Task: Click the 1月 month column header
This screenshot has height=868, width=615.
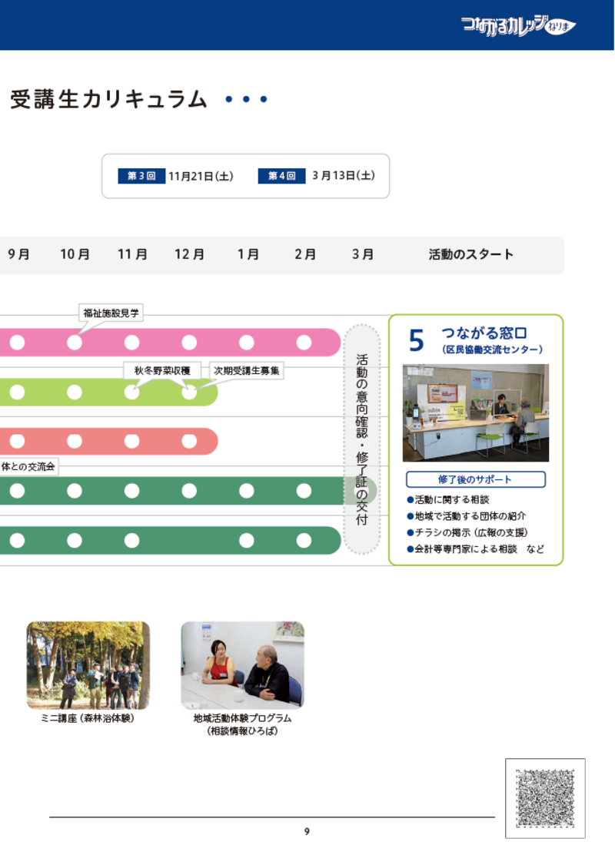Action: pyautogui.click(x=248, y=254)
